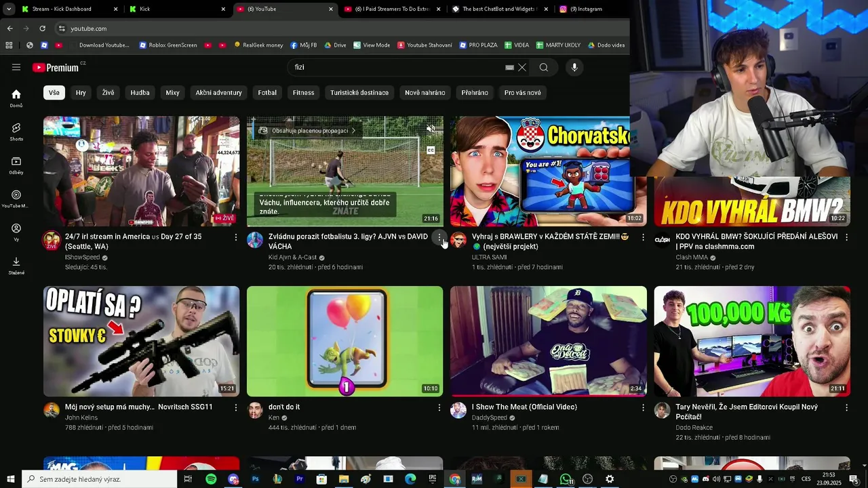Click the search magnifier button

(x=544, y=67)
